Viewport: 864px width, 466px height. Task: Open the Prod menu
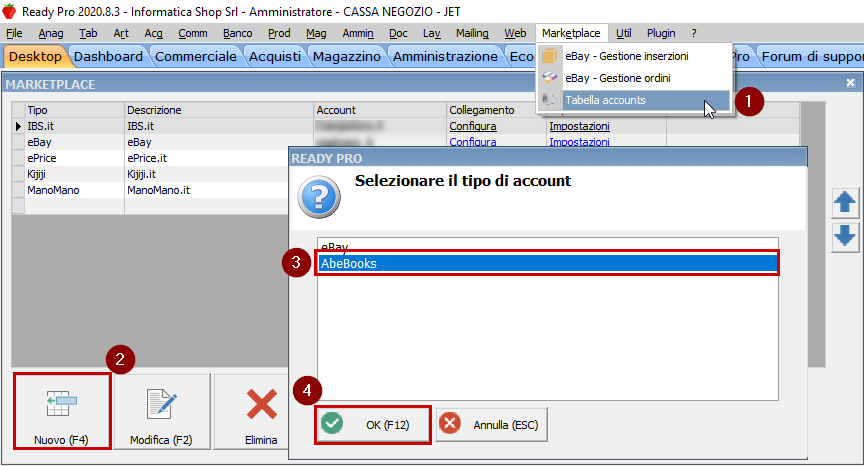pyautogui.click(x=279, y=33)
